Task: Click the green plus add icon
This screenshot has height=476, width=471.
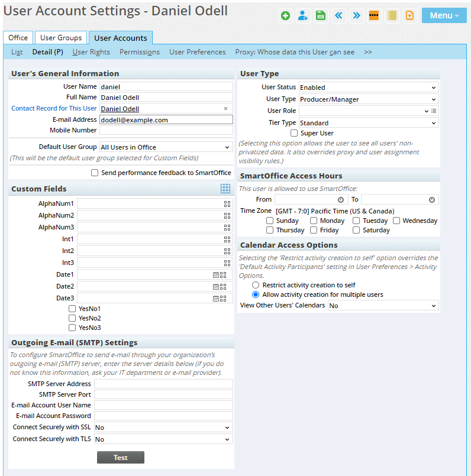Action: 286,16
